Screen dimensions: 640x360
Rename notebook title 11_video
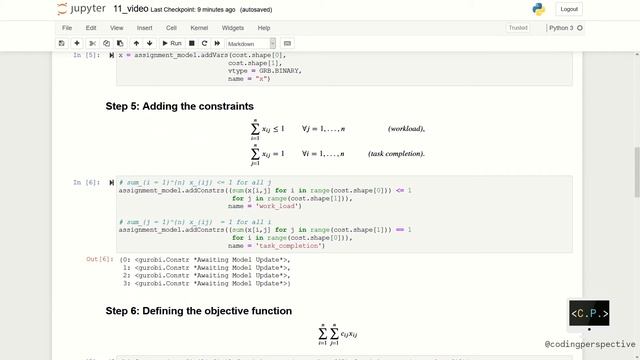click(x=131, y=9)
